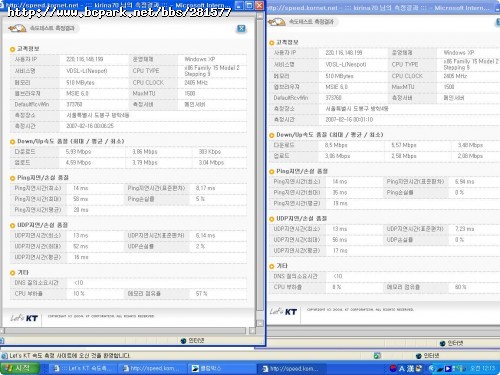Select '3.04 Mbps' upload minimum in left window

(211, 163)
